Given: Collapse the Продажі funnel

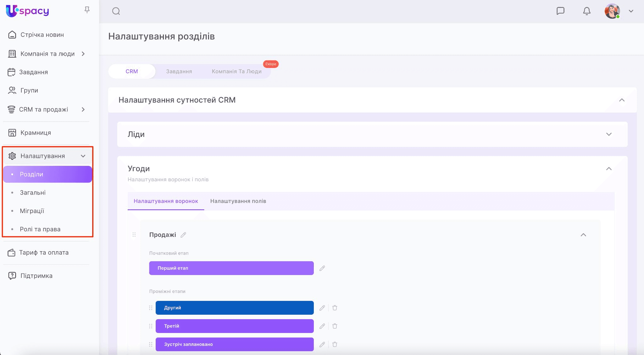Looking at the screenshot, I should (x=583, y=235).
